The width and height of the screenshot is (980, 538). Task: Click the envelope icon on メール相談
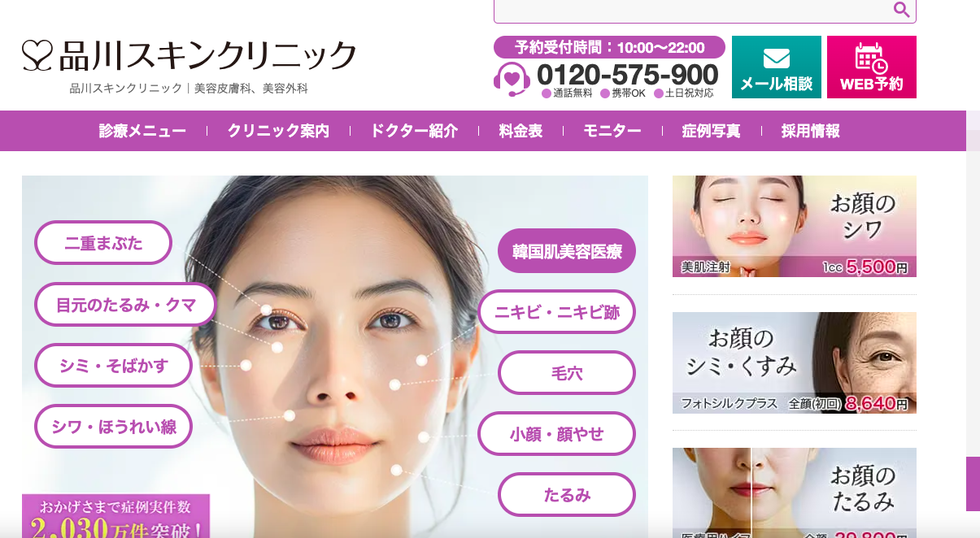pyautogui.click(x=777, y=59)
